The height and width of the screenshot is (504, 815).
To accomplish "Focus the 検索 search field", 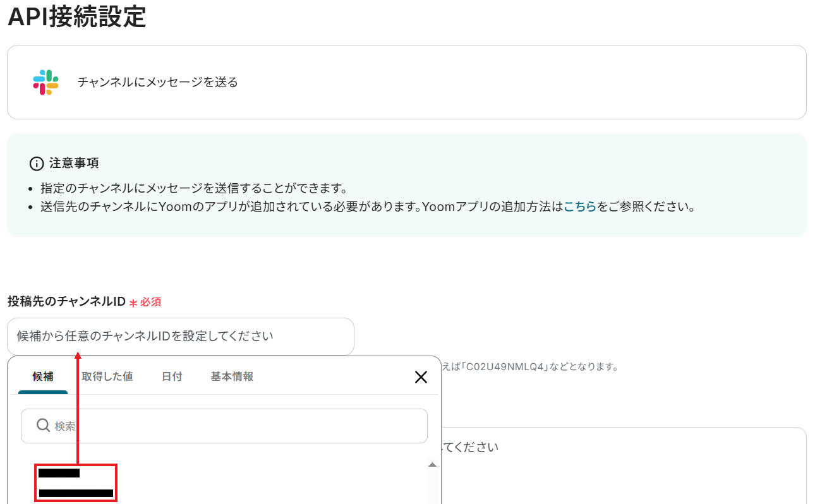I will [x=234, y=426].
